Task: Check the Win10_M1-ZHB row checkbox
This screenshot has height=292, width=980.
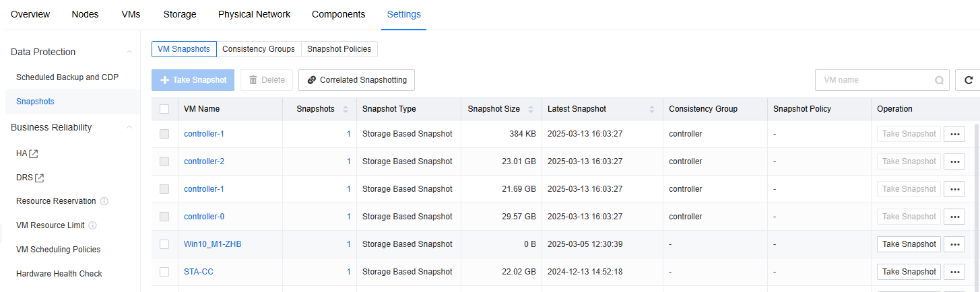Action: coord(164,244)
